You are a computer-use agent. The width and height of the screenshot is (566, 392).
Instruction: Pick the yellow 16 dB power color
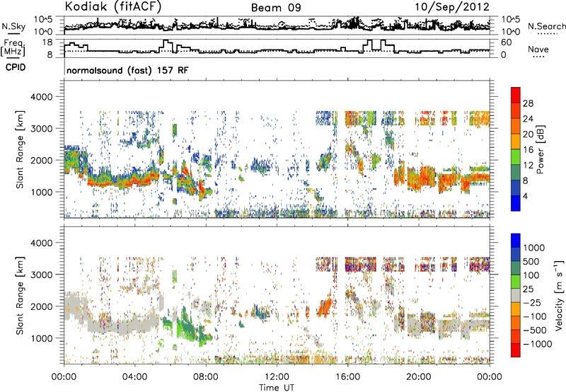516,142
